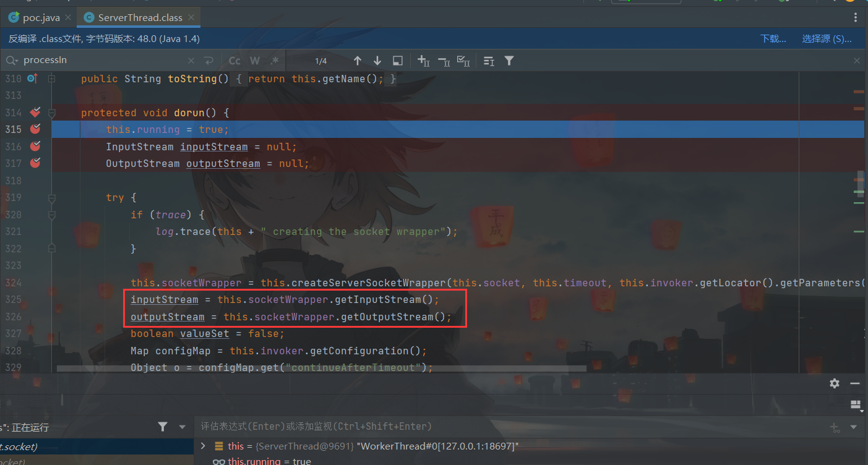
Task: Click the 选择源 (S)... link
Action: click(x=827, y=39)
